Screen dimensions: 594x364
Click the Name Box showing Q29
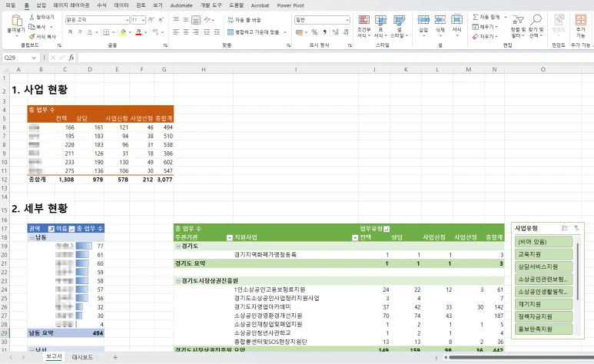(x=20, y=58)
